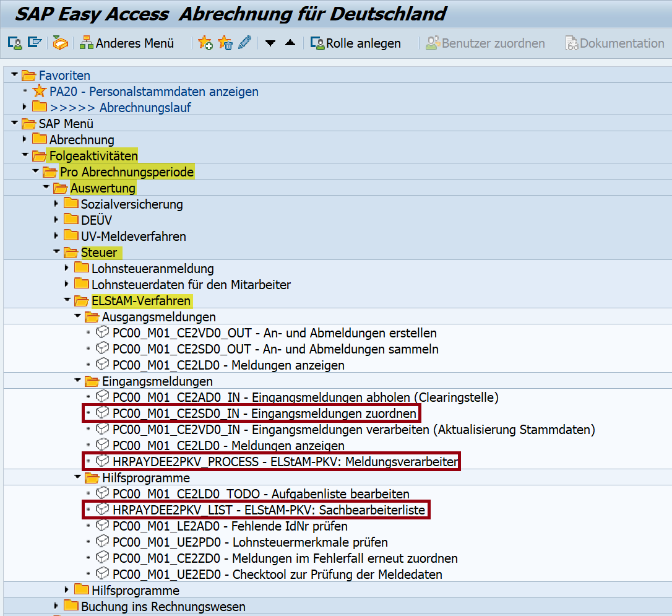Expand the Buchung ins Rechnungswesen folder

pyautogui.click(x=56, y=606)
